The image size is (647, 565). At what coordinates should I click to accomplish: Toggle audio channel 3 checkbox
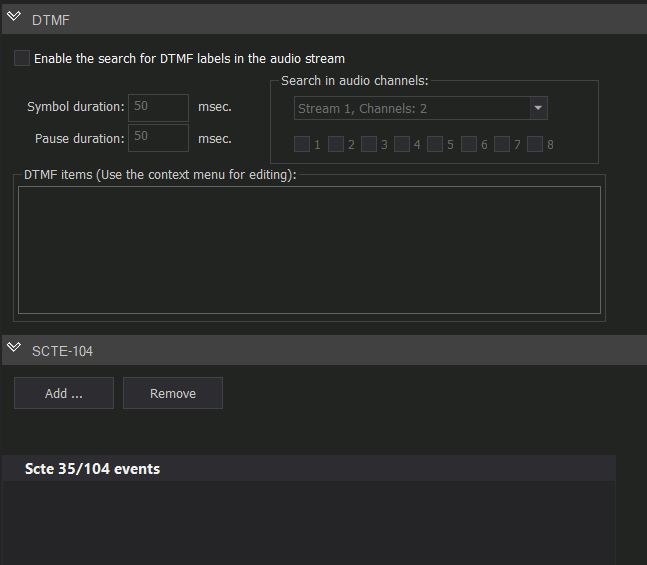368,144
